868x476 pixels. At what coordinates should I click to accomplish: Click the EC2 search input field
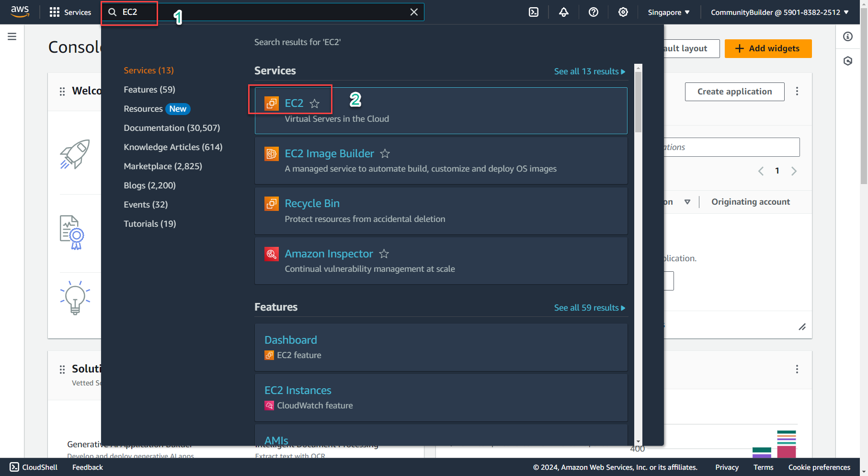tap(263, 12)
